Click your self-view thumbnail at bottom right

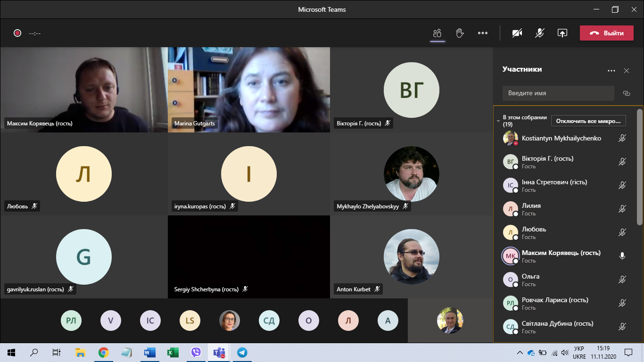pos(450,321)
